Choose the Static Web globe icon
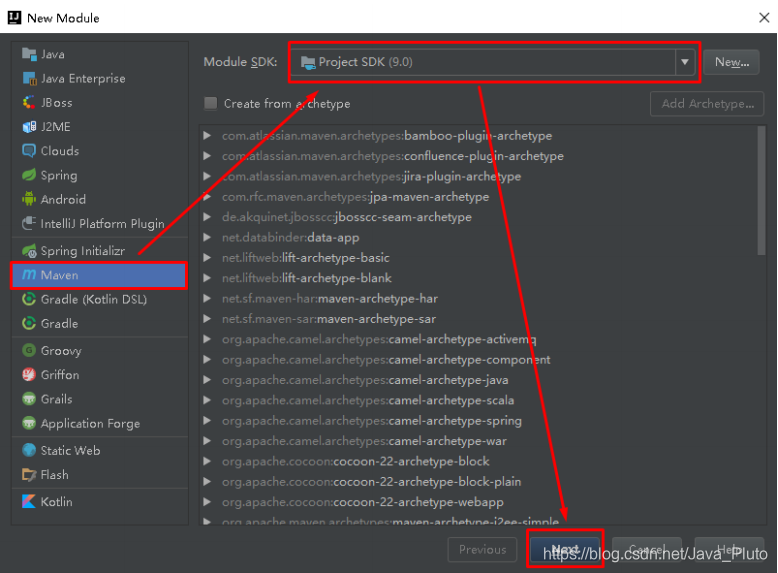778x573 pixels. coord(29,450)
